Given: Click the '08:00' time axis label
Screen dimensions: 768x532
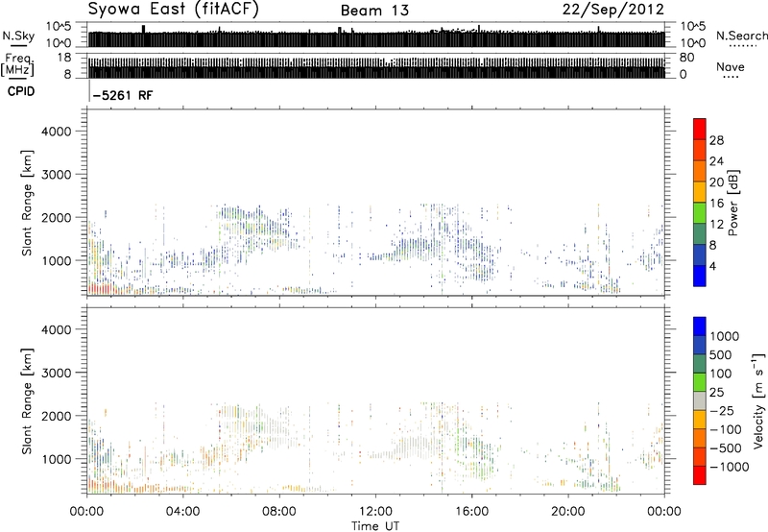Looking at the screenshot, I should pos(279,512).
